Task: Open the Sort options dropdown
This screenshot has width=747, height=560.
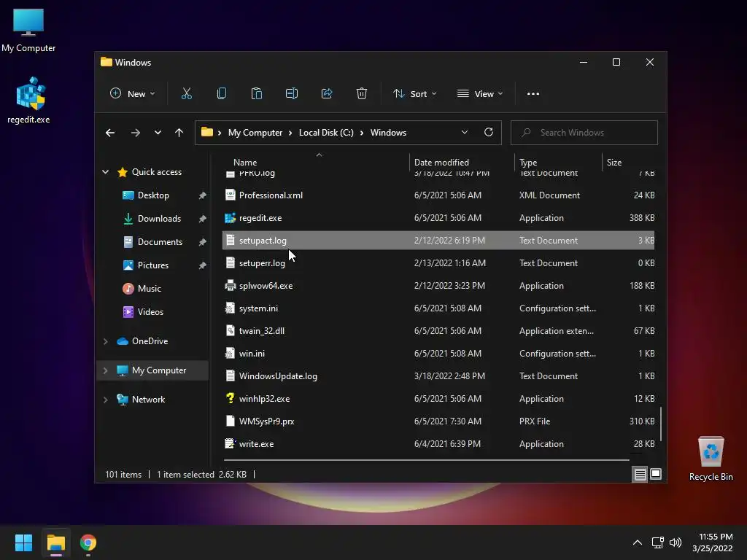Action: pos(414,94)
